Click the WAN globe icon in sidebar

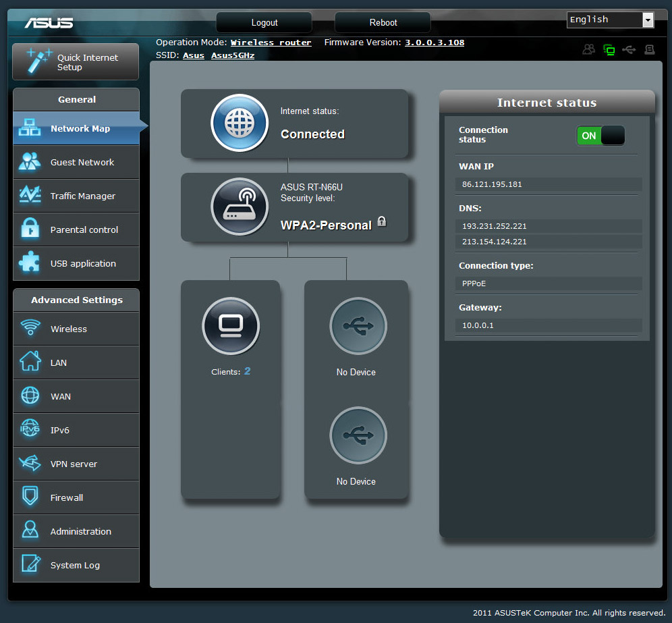point(30,396)
